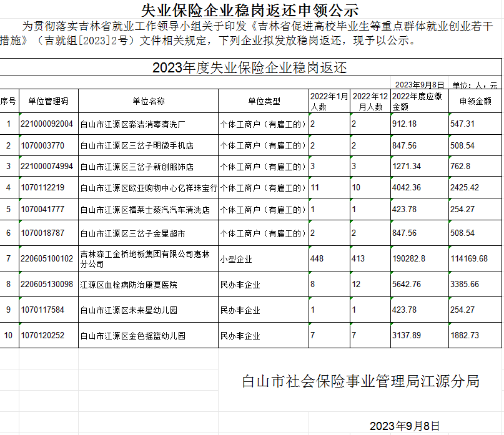The image size is (504, 435).
Task: Select the amount cell 2425.42
Action: pyautogui.click(x=475, y=187)
